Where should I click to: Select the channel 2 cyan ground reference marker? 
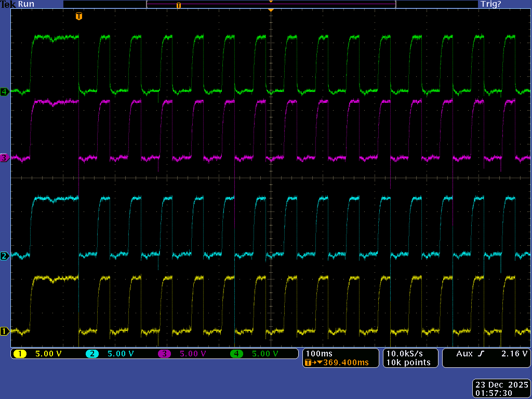coord(4,256)
